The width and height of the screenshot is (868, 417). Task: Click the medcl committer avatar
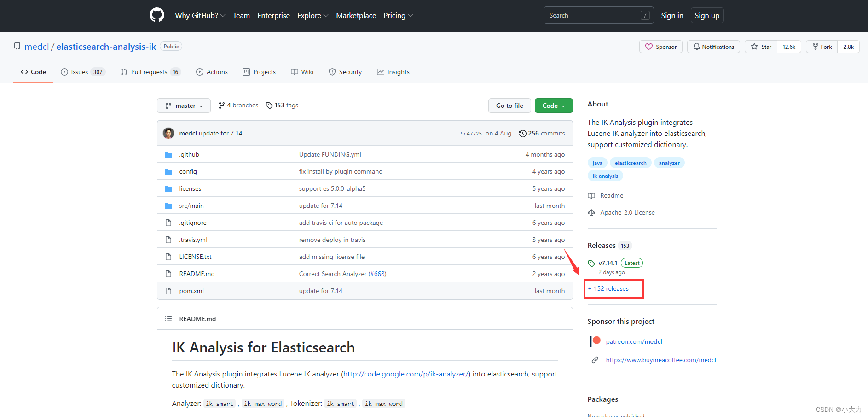tap(168, 133)
